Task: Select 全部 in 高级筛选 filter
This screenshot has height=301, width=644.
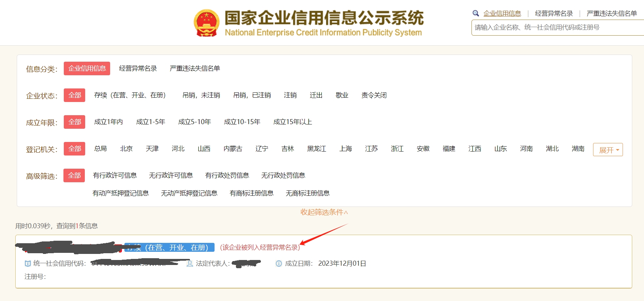Action: tap(74, 175)
